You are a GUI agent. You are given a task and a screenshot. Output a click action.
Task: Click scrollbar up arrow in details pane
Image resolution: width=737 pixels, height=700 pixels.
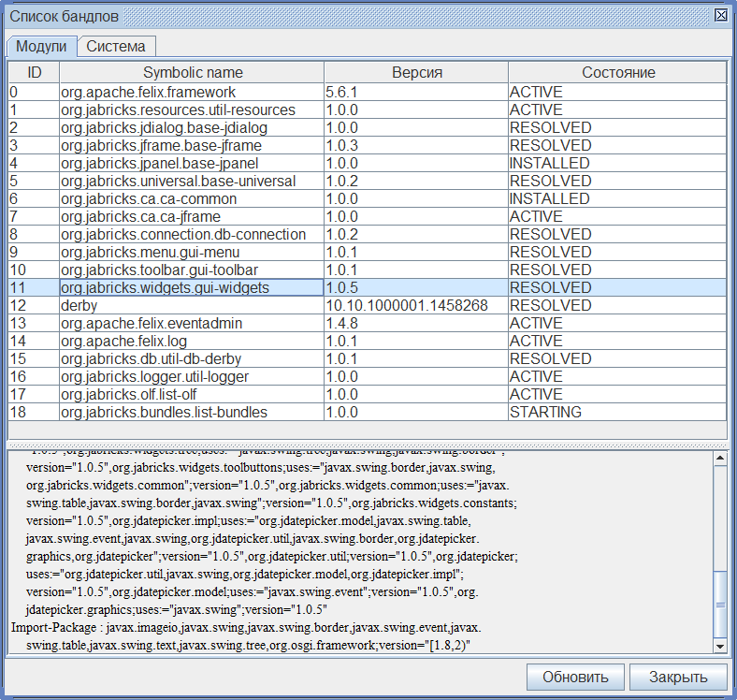click(720, 458)
